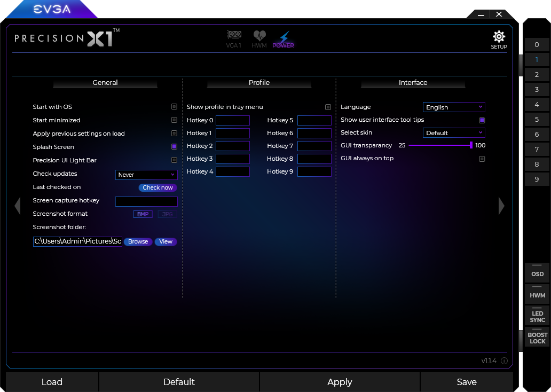The image size is (551, 392).
Task: Click the Interface section header
Action: 413,83
